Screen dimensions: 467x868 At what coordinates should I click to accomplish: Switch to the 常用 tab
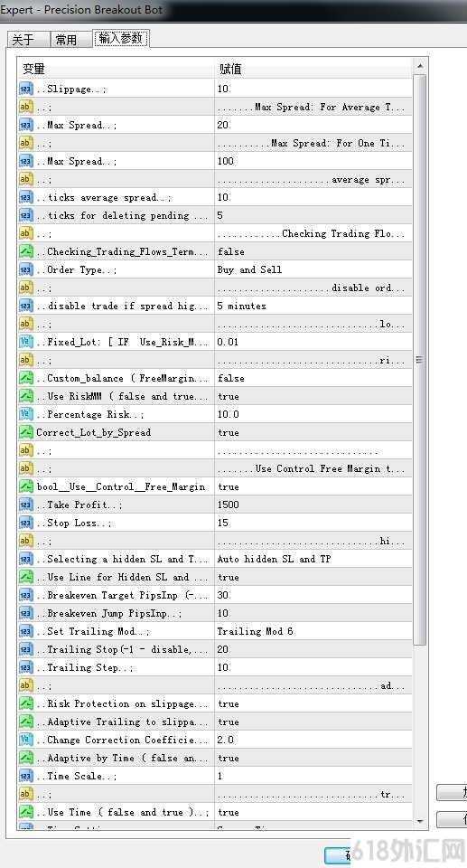point(66,40)
